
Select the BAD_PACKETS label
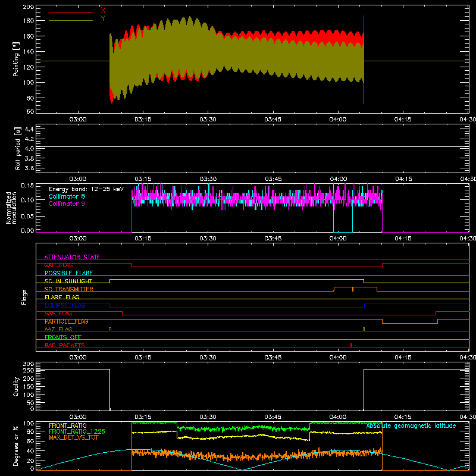tap(65, 345)
